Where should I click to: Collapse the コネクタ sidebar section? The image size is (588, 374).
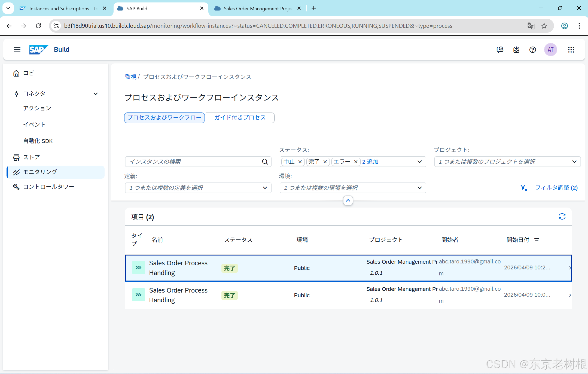96,94
